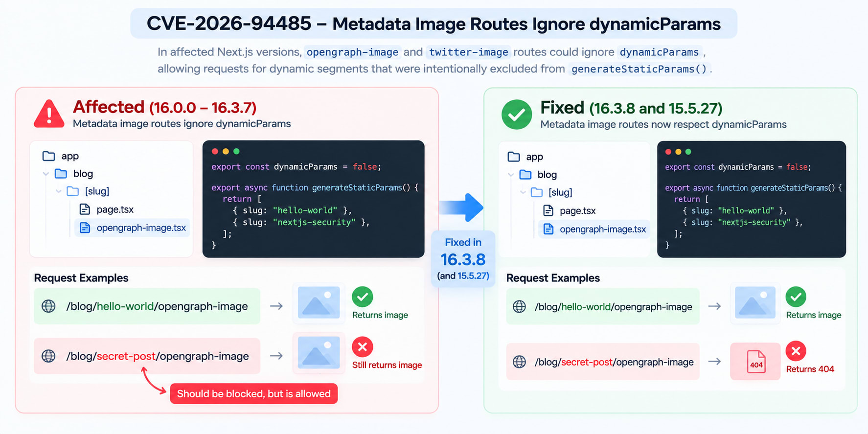
Task: Click green check above Returns image in Affected panel
Action: 363,297
